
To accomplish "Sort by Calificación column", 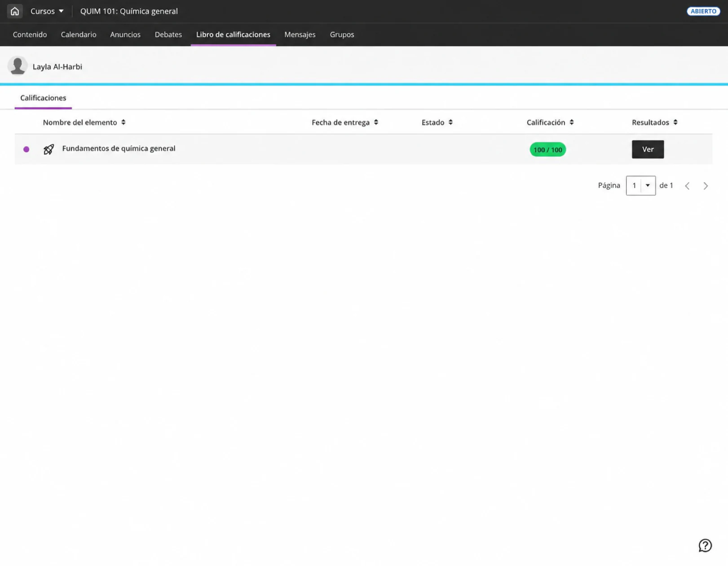I will coord(550,123).
